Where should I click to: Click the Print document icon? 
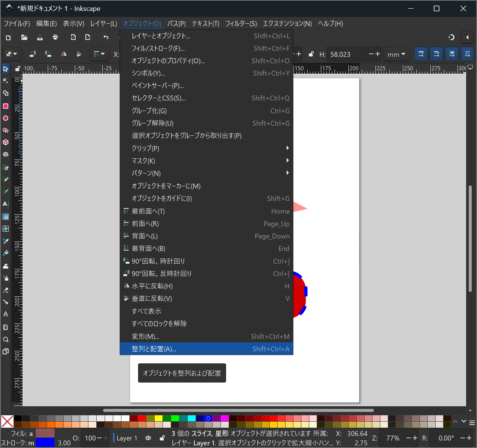[x=55, y=37]
